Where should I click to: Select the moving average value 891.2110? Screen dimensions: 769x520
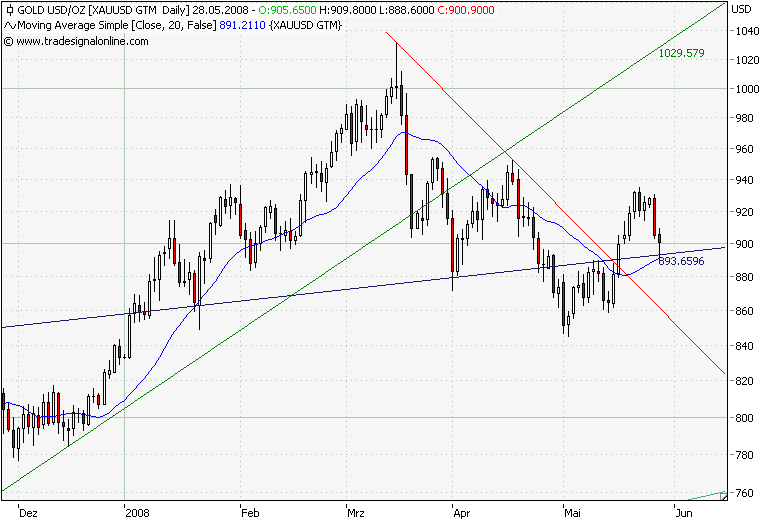coord(242,25)
